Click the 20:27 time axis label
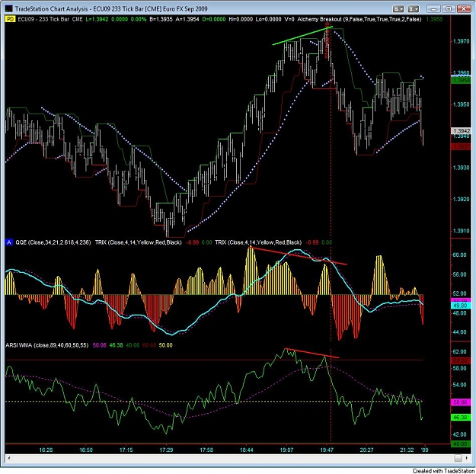The width and height of the screenshot is (476, 474). point(366,450)
